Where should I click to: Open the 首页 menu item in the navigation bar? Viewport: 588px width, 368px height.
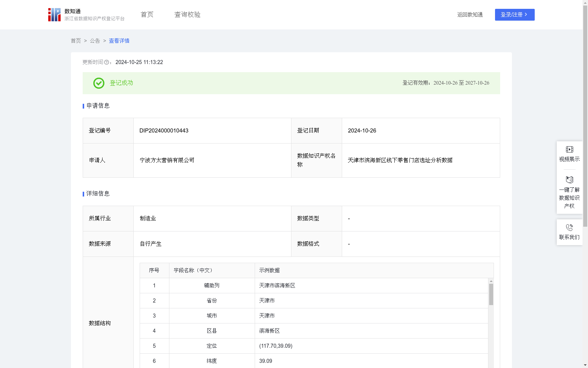(x=146, y=14)
